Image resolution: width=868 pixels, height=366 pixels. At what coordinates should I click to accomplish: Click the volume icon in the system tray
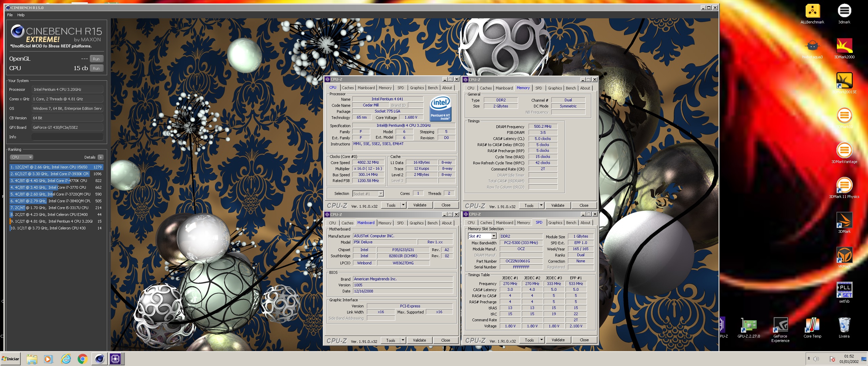(x=816, y=359)
